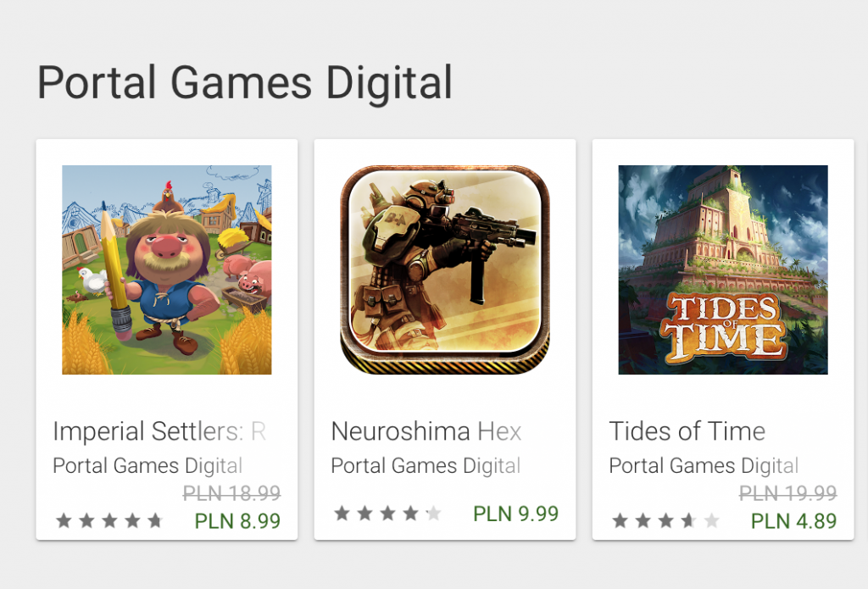Image resolution: width=868 pixels, height=589 pixels.
Task: Open the Tides of Time app icon
Action: 723,269
